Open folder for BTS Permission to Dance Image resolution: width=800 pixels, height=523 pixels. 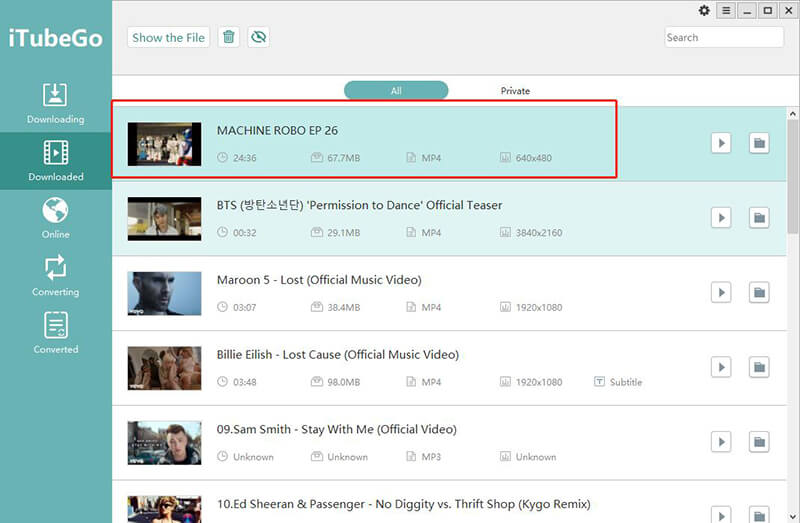759,218
